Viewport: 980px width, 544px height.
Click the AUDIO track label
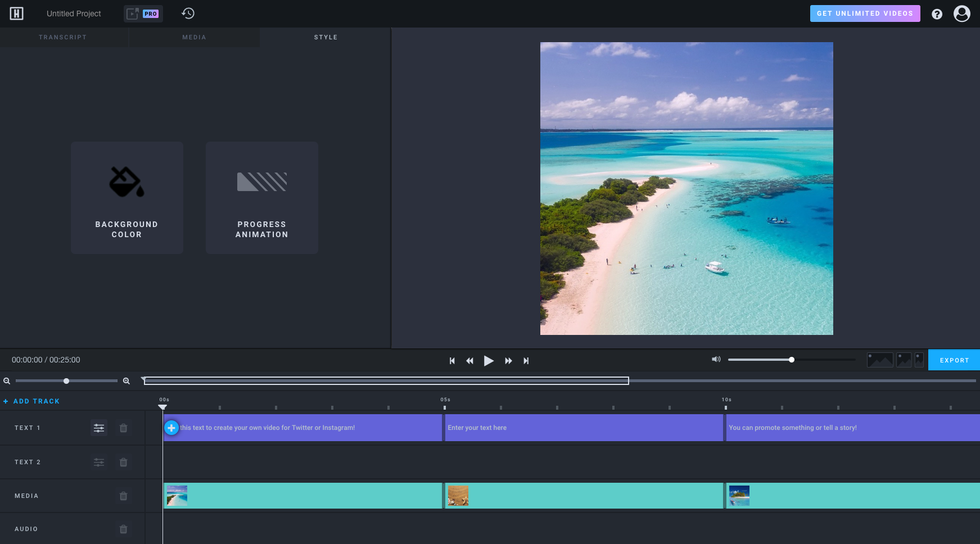tap(26, 529)
